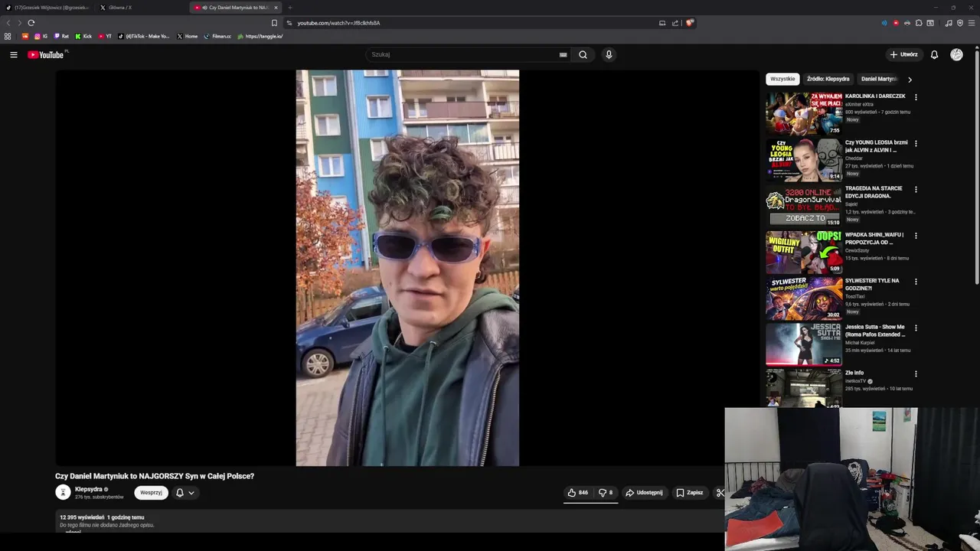Start voice search with microphone icon
The width and height of the screenshot is (980, 551).
[609, 54]
